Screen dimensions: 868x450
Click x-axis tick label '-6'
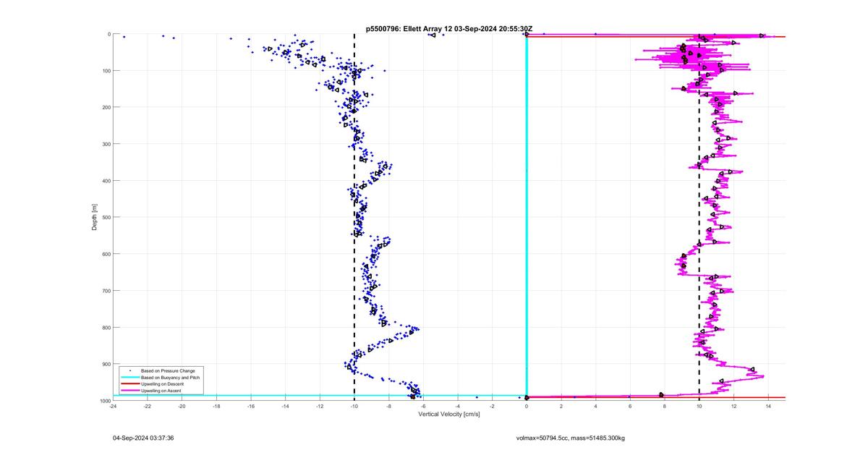(423, 406)
